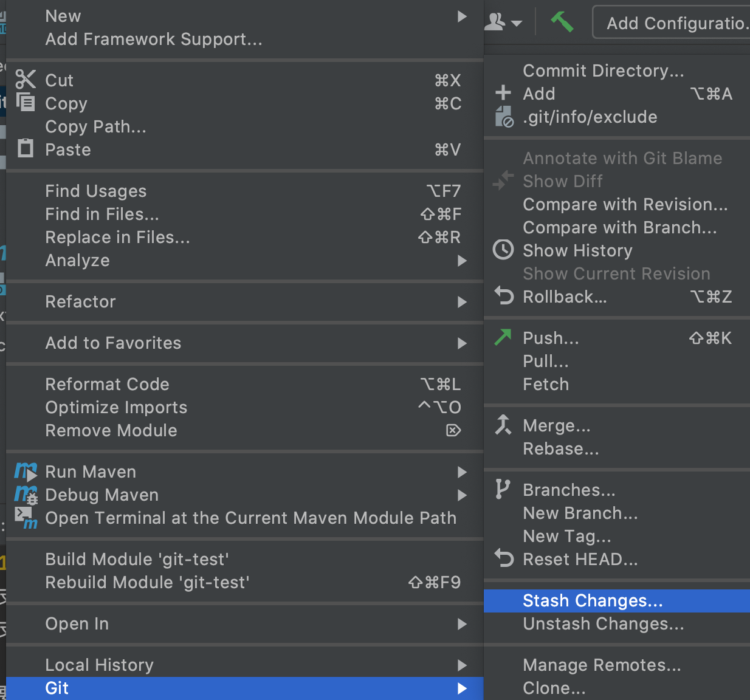Click the green Push arrow icon
The width and height of the screenshot is (750, 700).
(x=503, y=337)
